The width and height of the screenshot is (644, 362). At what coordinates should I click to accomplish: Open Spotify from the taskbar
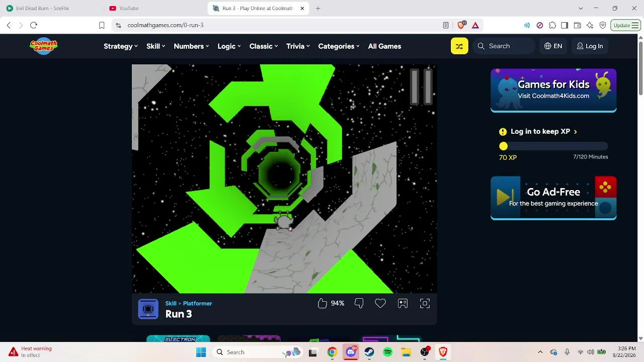(x=387, y=352)
